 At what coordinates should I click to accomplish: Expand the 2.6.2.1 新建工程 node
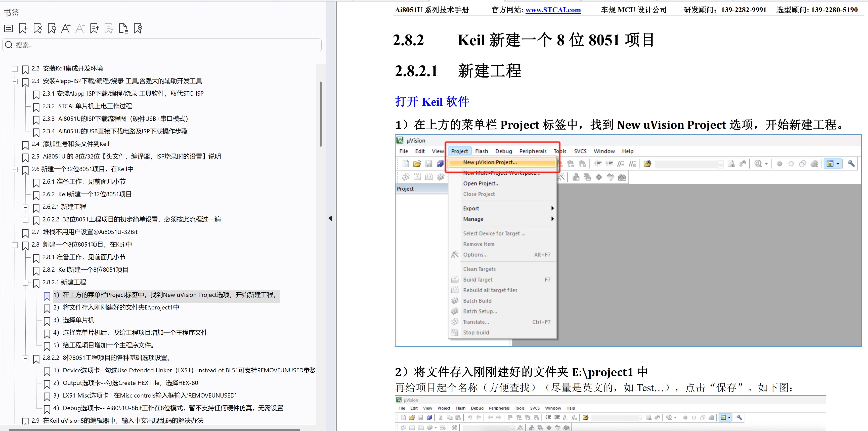(x=25, y=207)
